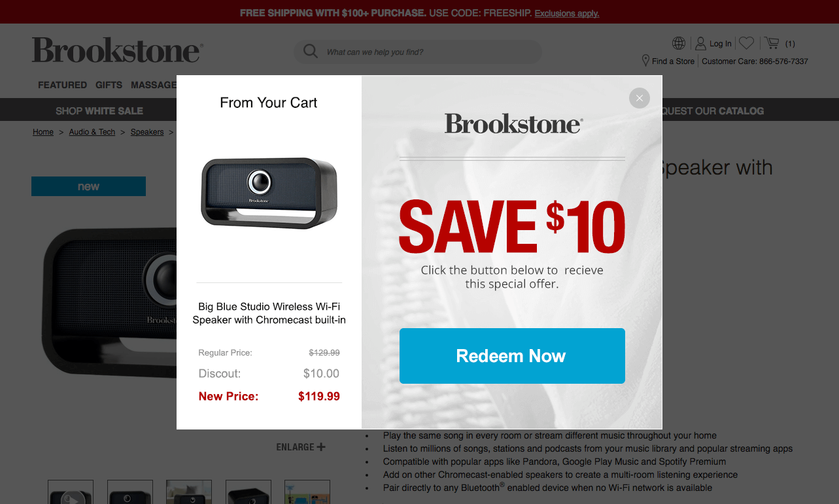Go to Home breadcrumb link
Screen dimensions: 839x504
click(x=43, y=132)
